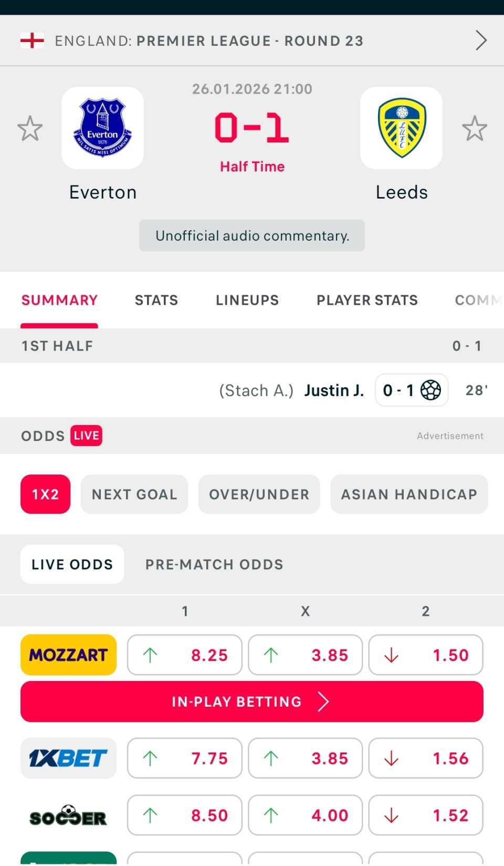Viewport: 504px width, 866px height.
Task: Open the 1xBet bookmaker logo
Action: (x=68, y=758)
